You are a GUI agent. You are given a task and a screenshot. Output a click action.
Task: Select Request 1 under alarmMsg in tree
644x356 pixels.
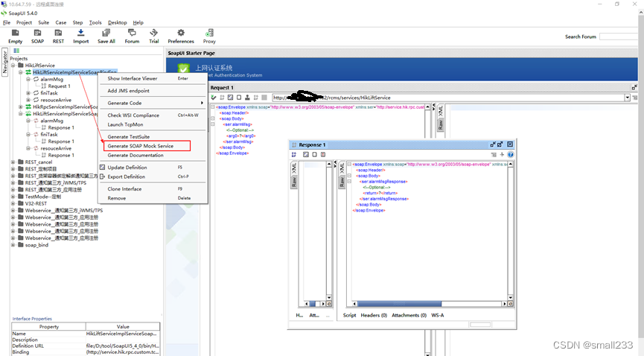click(x=59, y=86)
